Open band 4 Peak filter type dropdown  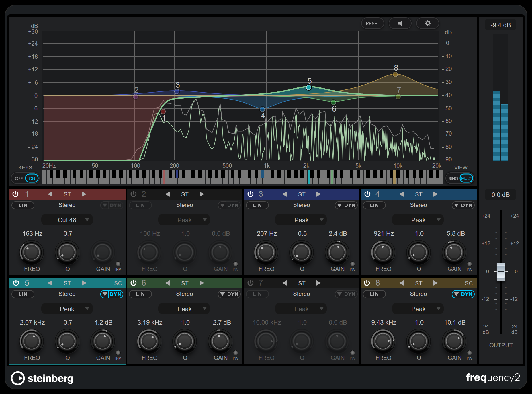(x=418, y=220)
